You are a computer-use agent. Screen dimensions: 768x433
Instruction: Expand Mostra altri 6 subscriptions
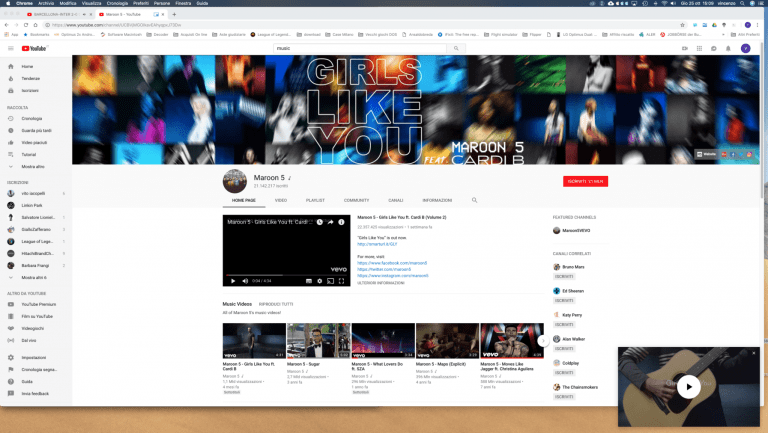point(36,278)
